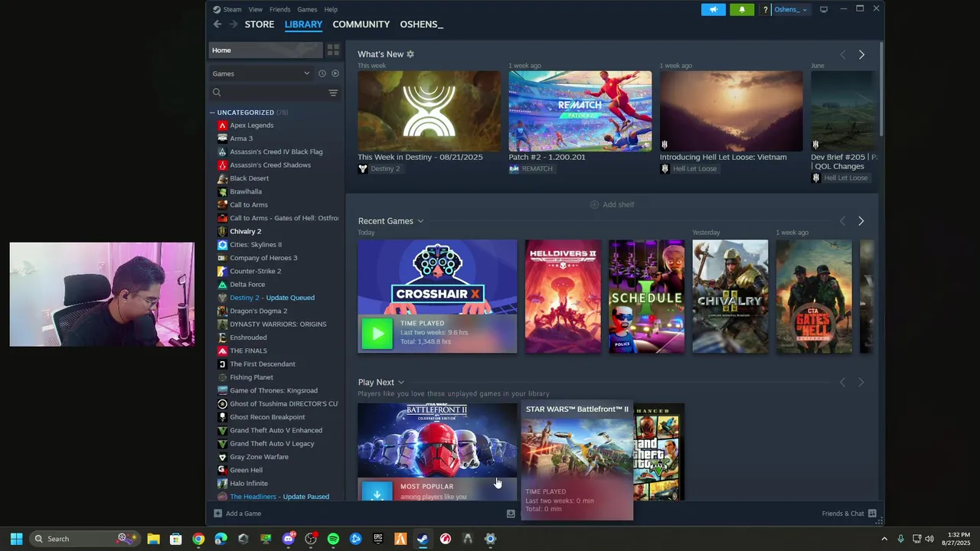Click the Add a Game plus icon

(217, 514)
